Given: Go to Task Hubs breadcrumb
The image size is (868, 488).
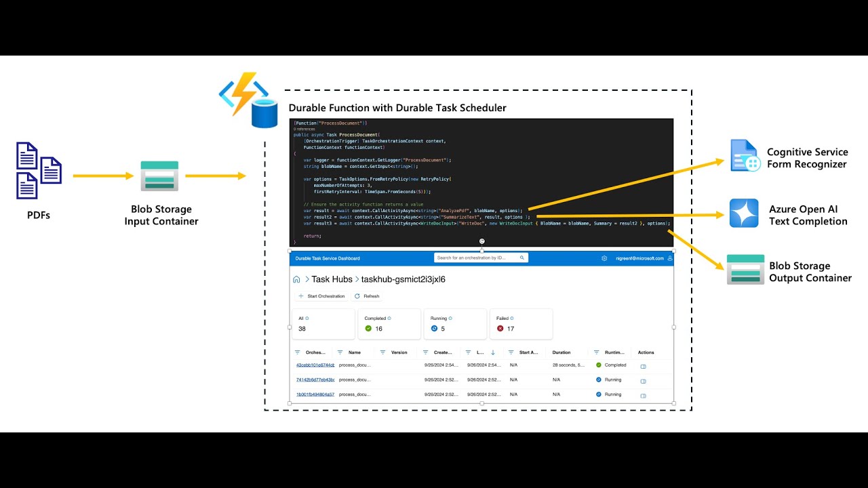Looking at the screenshot, I should pyautogui.click(x=332, y=279).
